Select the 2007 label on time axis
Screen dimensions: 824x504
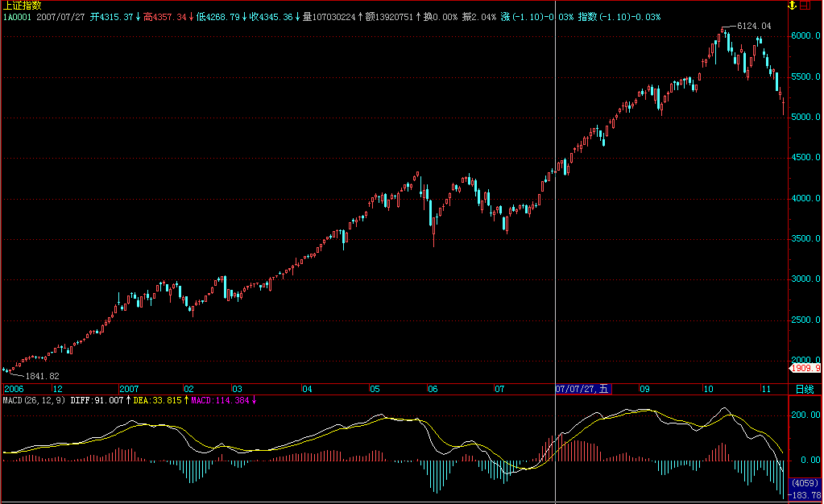pos(130,389)
